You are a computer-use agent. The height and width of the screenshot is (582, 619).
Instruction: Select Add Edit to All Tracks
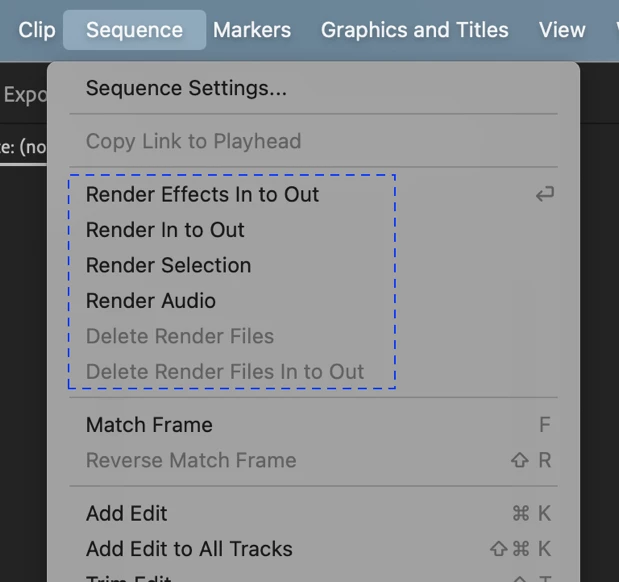[x=313, y=549]
